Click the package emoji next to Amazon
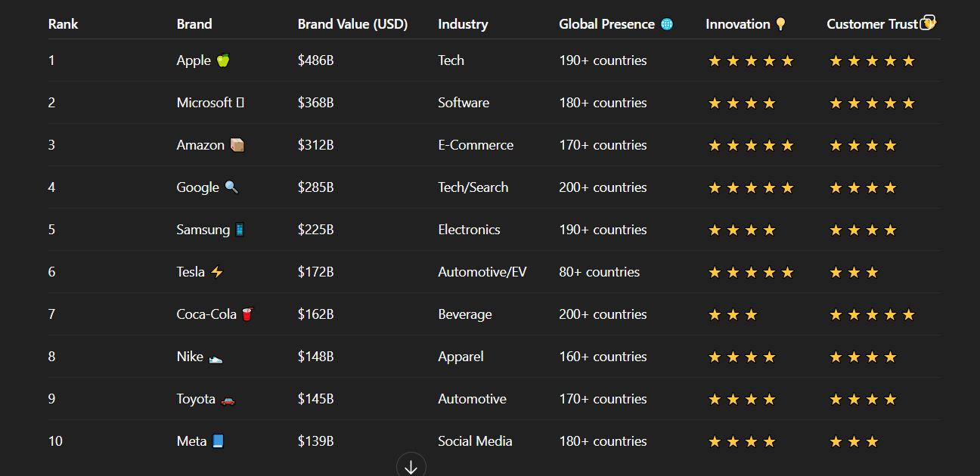 [x=237, y=145]
